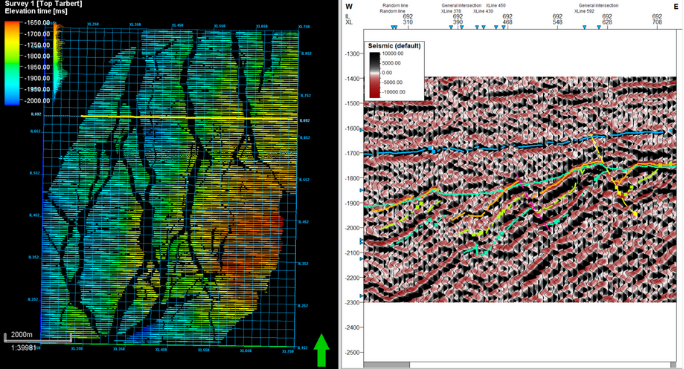The width and height of the screenshot is (684, 369).
Task: Click the -10000.00 seismic legend value
Action: 393,92
